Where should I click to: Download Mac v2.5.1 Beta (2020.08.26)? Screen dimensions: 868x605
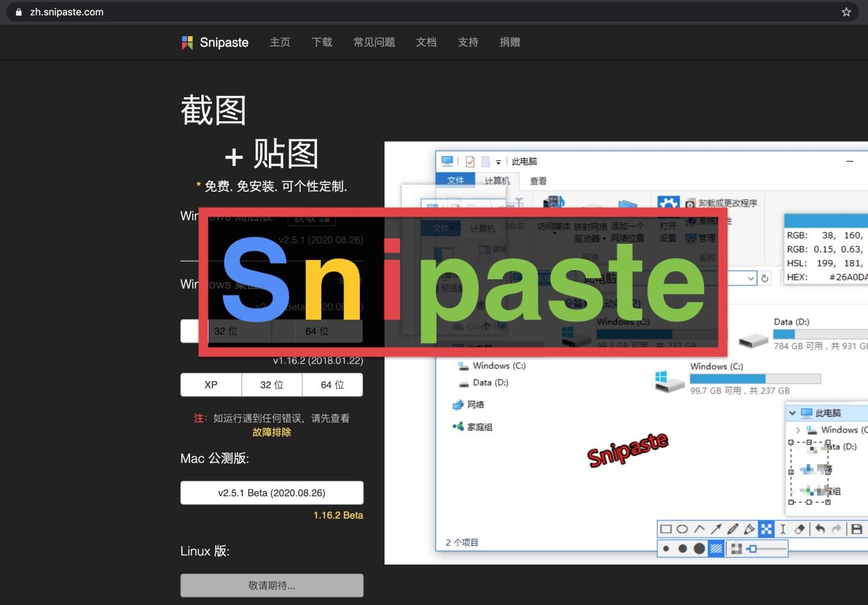click(272, 493)
